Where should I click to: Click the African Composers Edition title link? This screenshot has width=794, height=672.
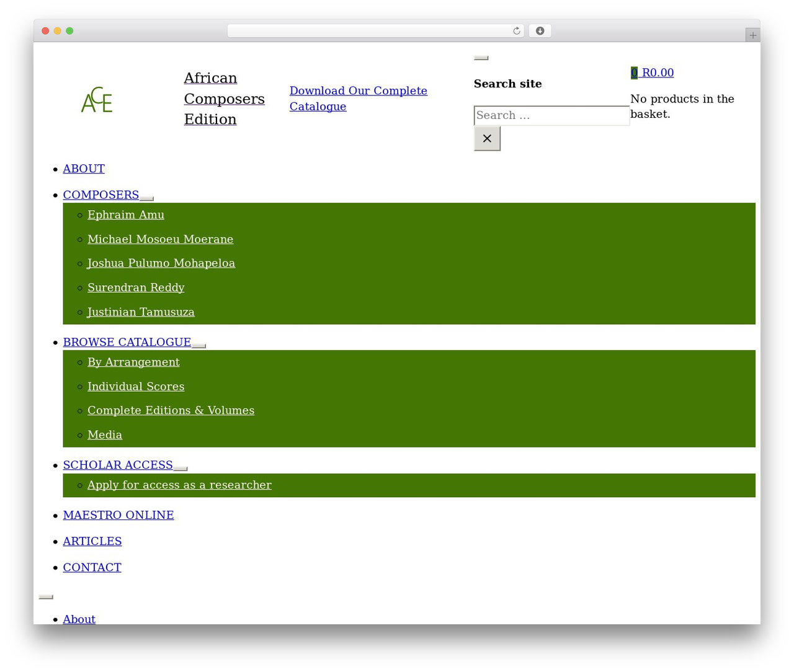click(224, 99)
